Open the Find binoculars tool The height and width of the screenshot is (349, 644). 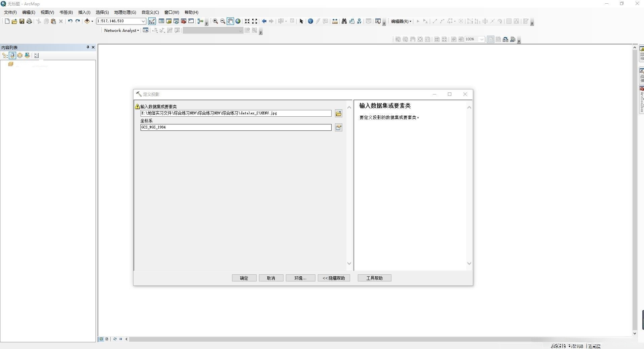(344, 21)
